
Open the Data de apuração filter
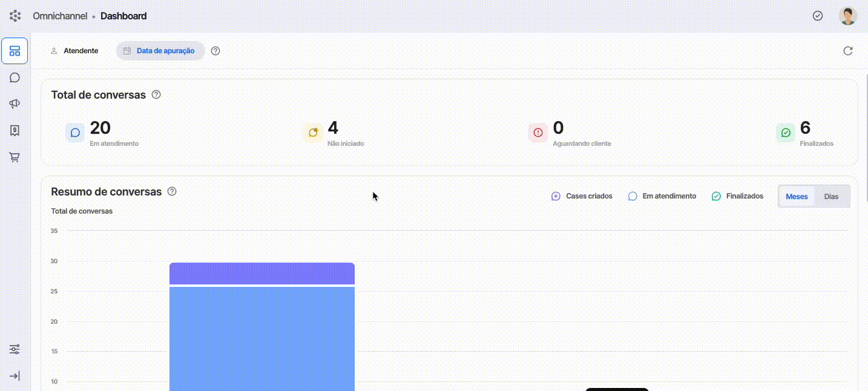pyautogui.click(x=160, y=51)
